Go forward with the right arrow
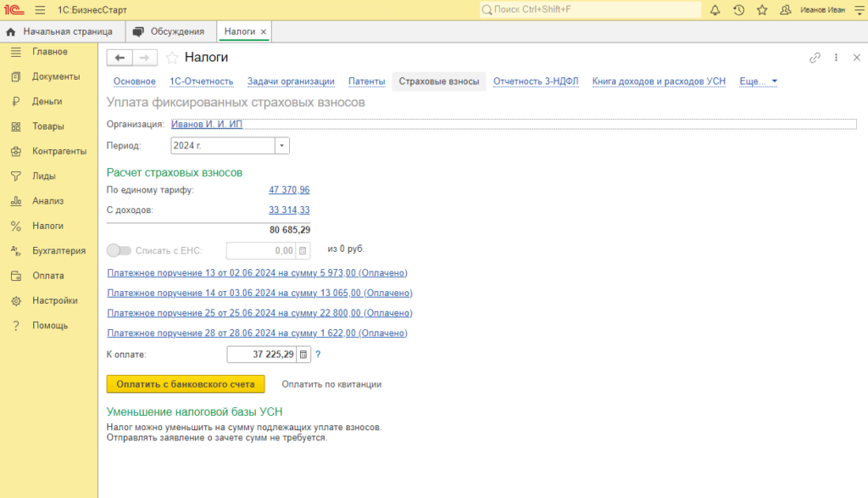This screenshot has height=498, width=868. (x=144, y=58)
